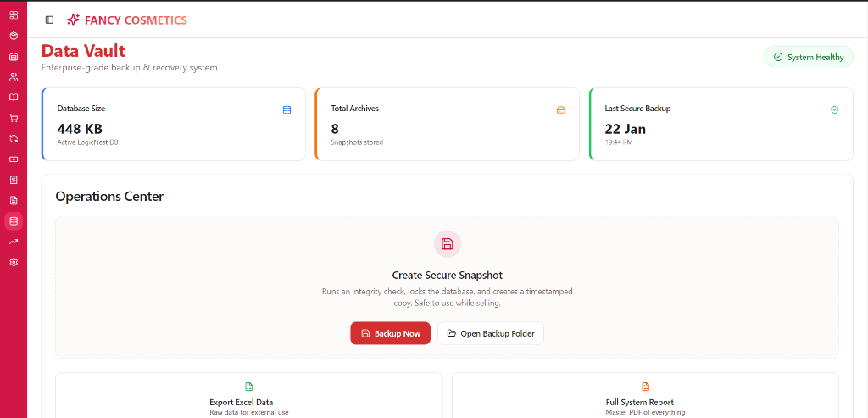Click the warehouse icon in sidebar

pyautogui.click(x=14, y=57)
